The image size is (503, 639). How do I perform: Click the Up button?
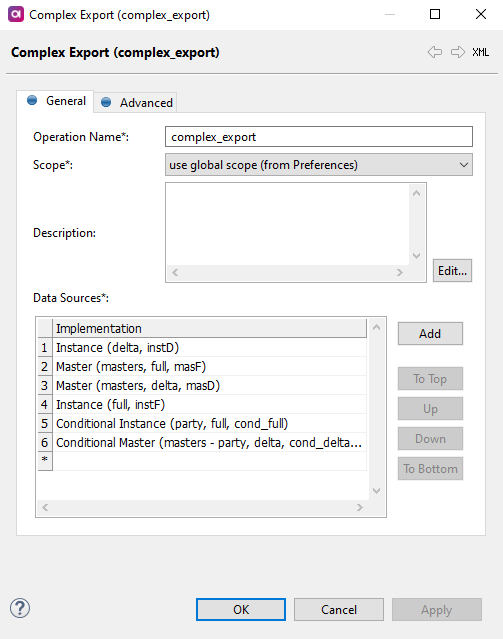(430, 409)
